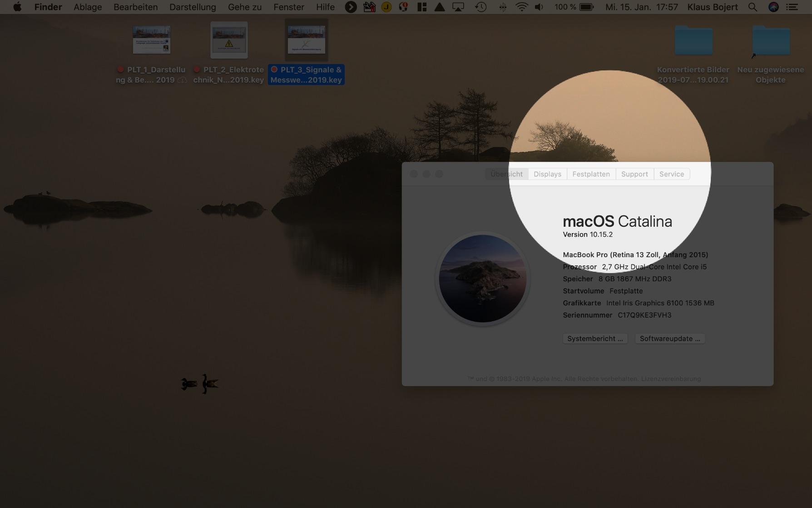Close the About This Mac window
Image resolution: width=812 pixels, height=508 pixels.
click(414, 174)
